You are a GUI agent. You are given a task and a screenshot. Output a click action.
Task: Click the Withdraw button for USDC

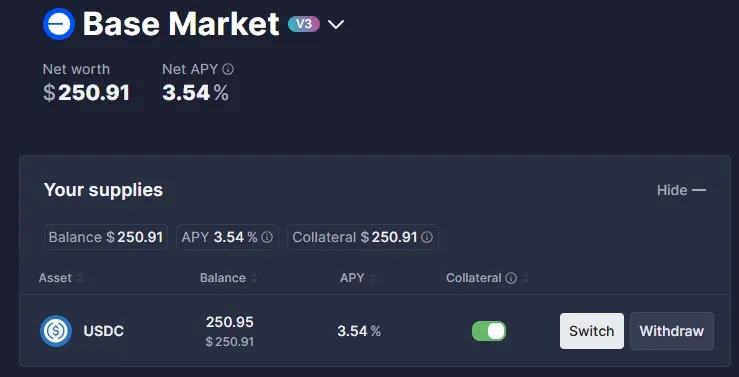click(672, 331)
